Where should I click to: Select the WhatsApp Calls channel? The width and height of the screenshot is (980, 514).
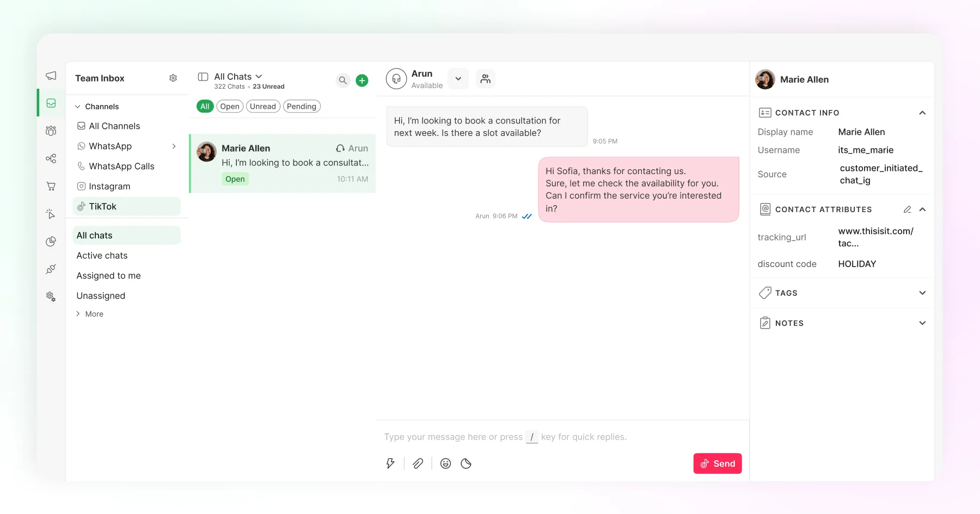point(126,166)
